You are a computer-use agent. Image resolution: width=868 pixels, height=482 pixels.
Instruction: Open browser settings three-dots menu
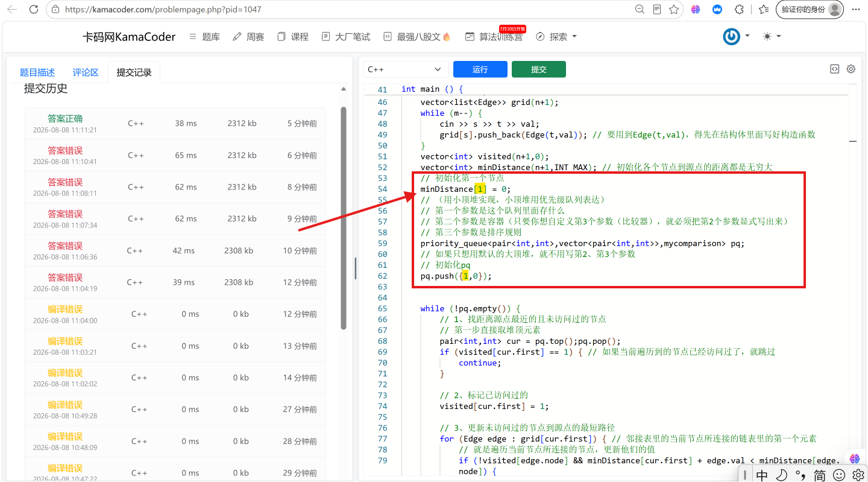[x=856, y=10]
